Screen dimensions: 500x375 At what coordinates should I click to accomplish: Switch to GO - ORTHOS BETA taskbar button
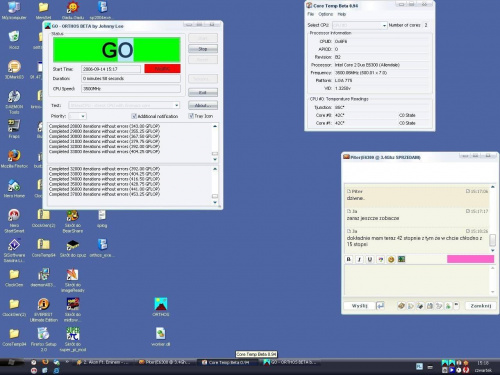pyautogui.click(x=289, y=362)
